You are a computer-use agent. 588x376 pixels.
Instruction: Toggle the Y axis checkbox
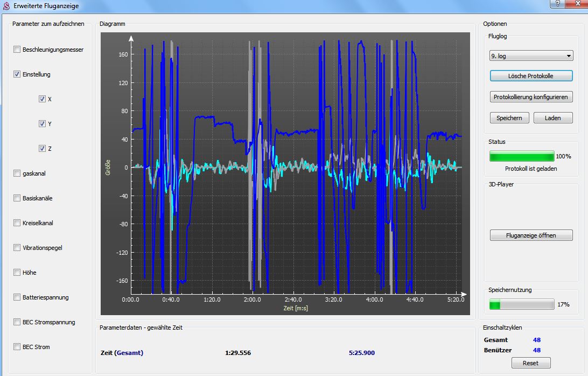point(42,124)
